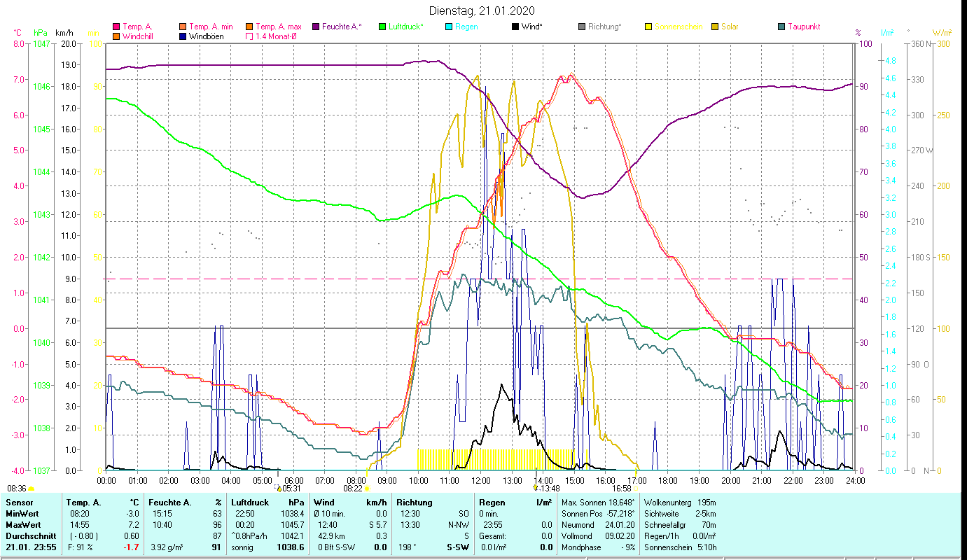This screenshot has height=560, width=967.
Task: Click the Max. Sonnen 18,648° entry
Action: tap(598, 503)
